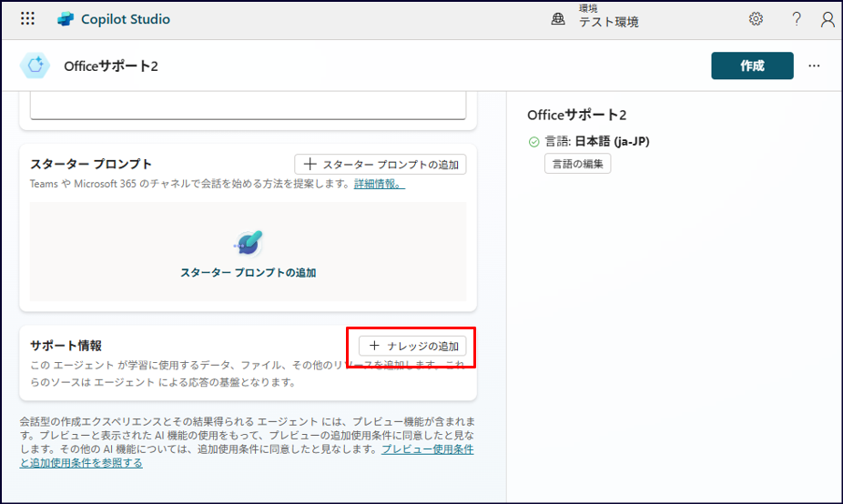Viewport: 843px width, 504px height.
Task: Open the settings gear icon
Action: pyautogui.click(x=756, y=19)
